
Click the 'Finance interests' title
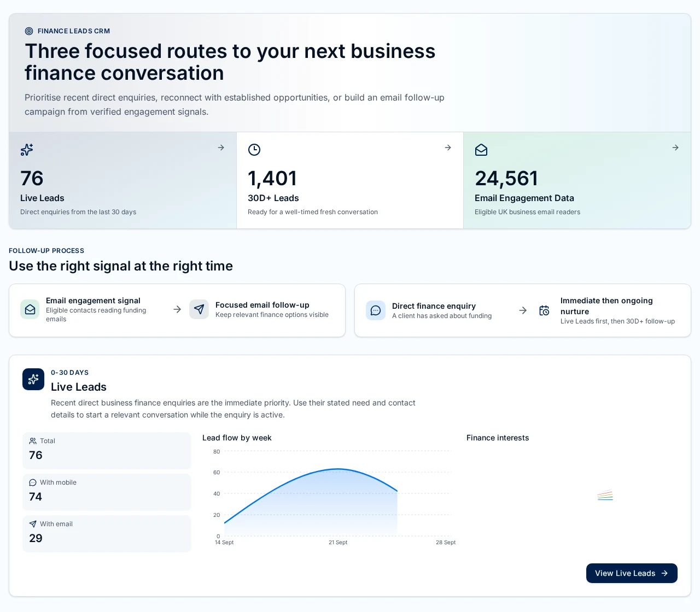(x=498, y=438)
